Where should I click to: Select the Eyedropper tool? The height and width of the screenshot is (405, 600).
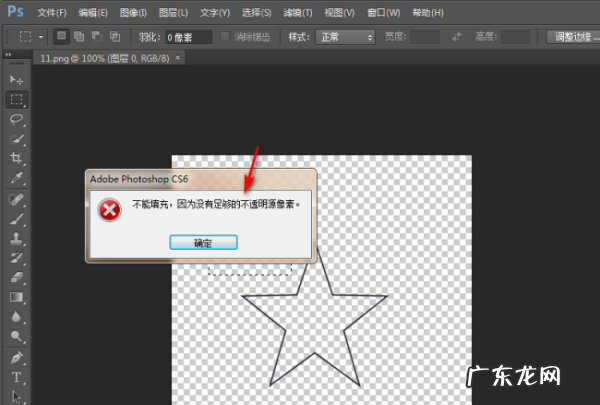[x=17, y=179]
